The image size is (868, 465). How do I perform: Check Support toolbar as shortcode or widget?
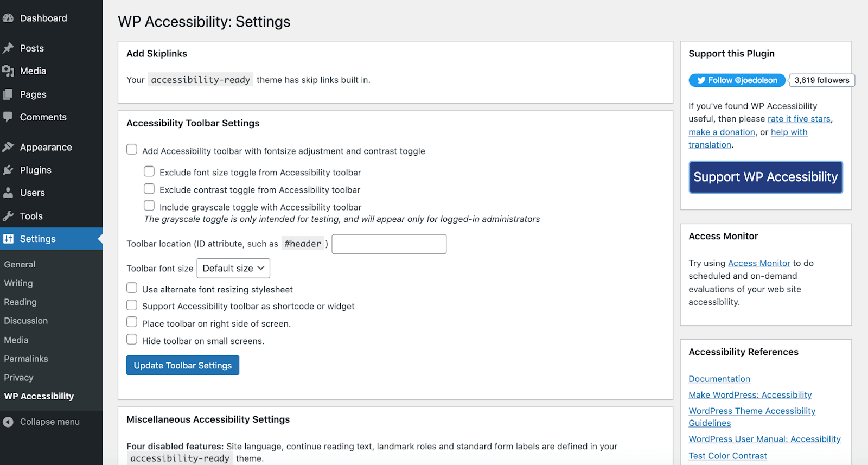[132, 305]
